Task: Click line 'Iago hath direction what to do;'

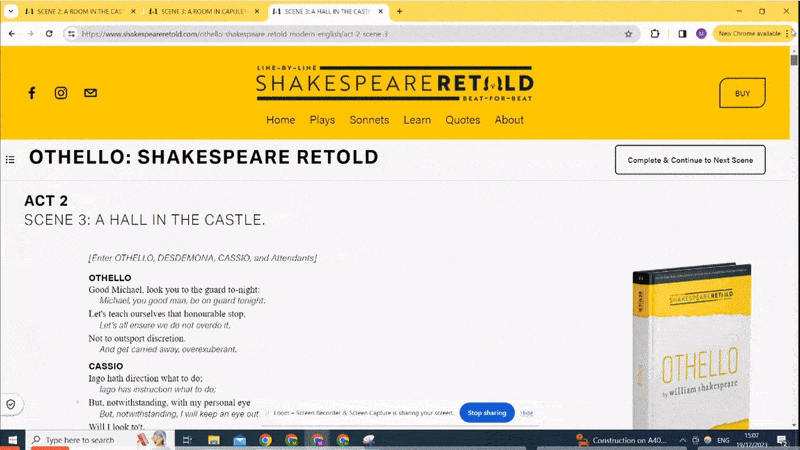Action: click(145, 379)
